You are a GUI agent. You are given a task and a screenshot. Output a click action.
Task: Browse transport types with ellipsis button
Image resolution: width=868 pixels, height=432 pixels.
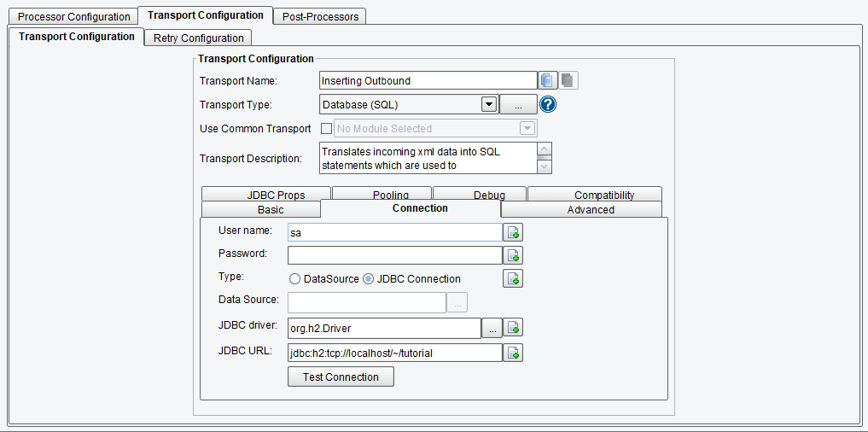518,104
